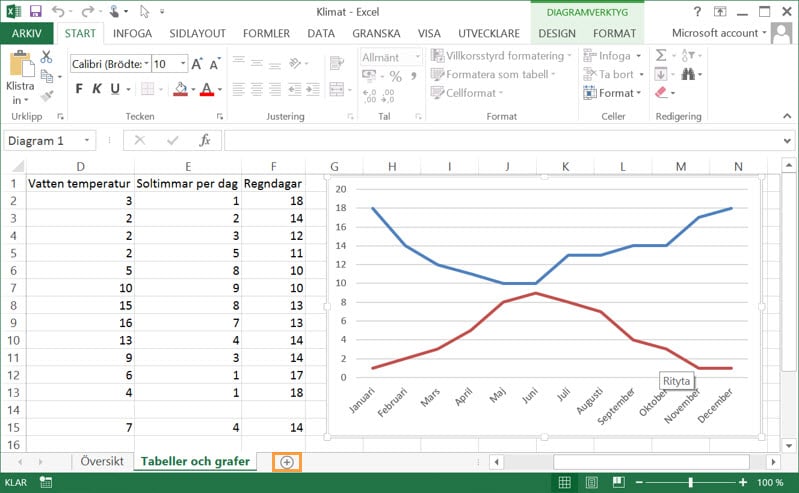
Task: Open the font color dropdown arrow
Action: click(220, 90)
